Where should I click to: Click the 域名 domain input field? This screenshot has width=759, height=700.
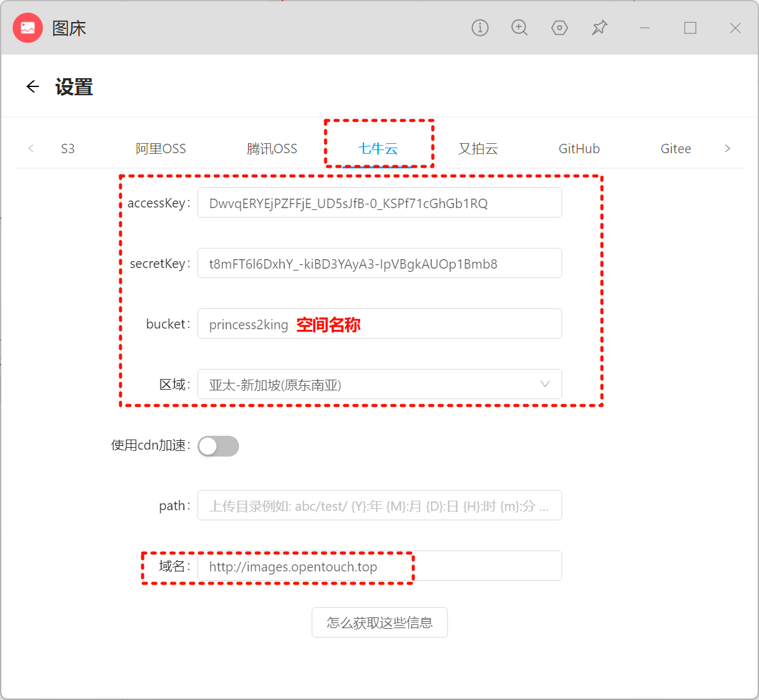coord(380,566)
